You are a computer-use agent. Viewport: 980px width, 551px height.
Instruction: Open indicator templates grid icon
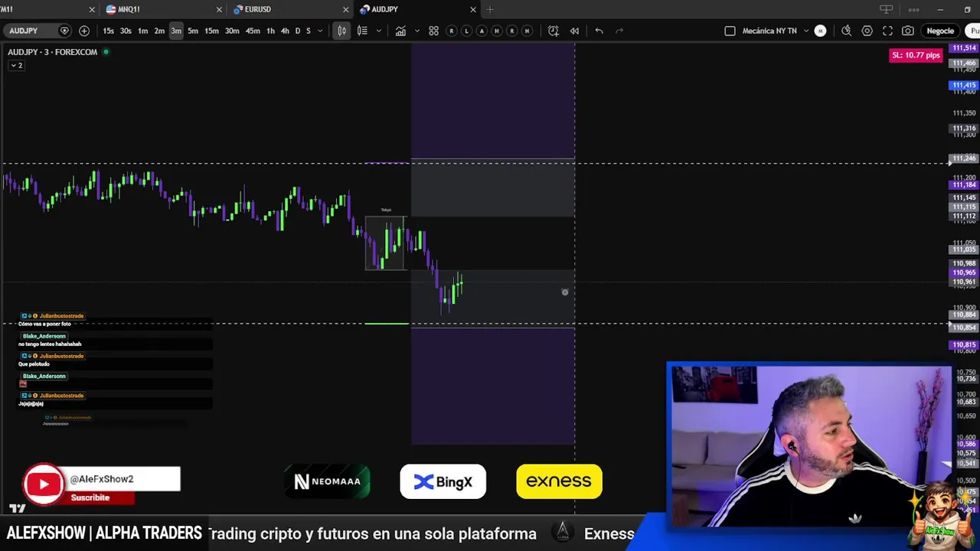tap(433, 31)
